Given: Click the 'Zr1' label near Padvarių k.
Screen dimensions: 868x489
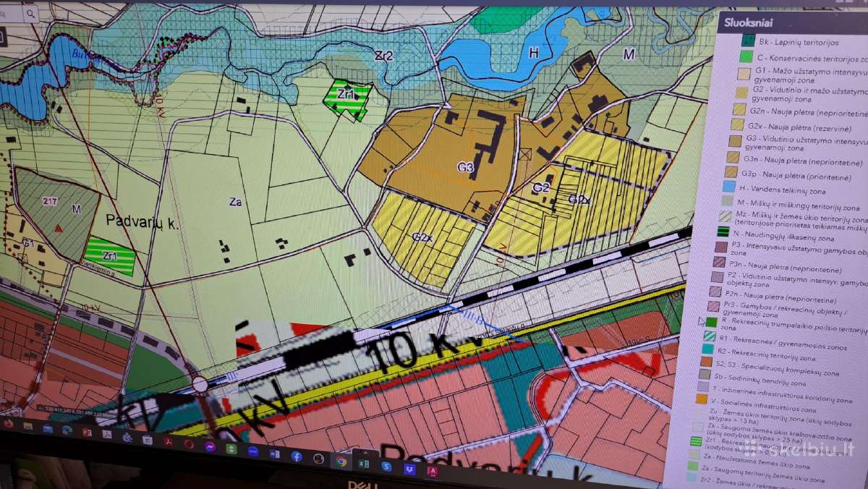Looking at the screenshot, I should (110, 255).
